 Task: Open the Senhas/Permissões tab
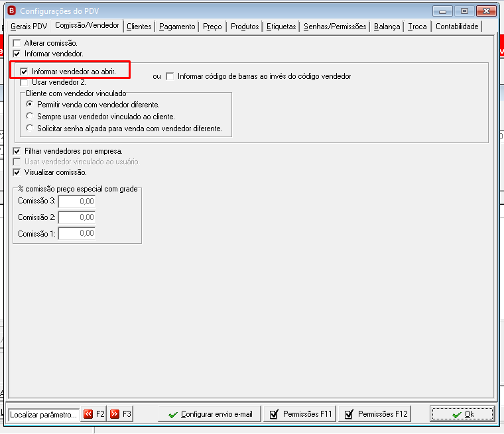pyautogui.click(x=335, y=27)
